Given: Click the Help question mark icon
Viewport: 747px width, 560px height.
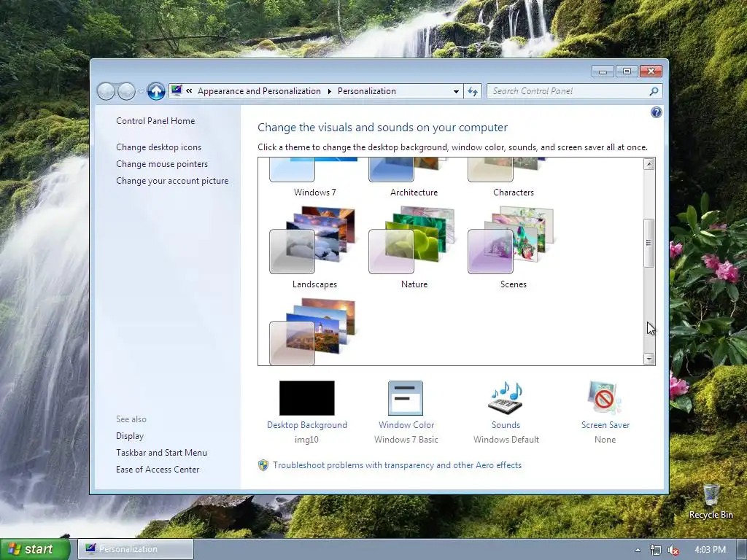Looking at the screenshot, I should [x=656, y=112].
